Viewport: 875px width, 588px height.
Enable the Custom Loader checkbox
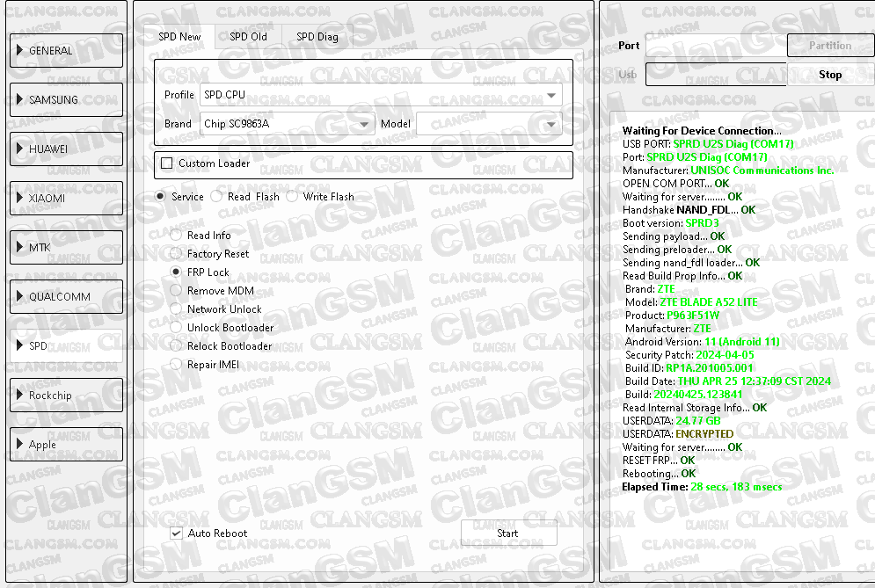point(167,163)
